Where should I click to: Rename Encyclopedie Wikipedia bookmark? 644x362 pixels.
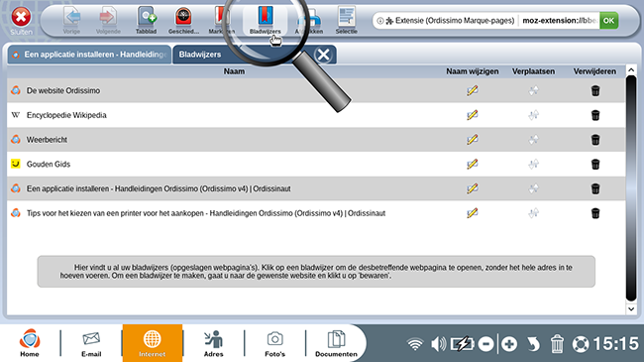(473, 115)
